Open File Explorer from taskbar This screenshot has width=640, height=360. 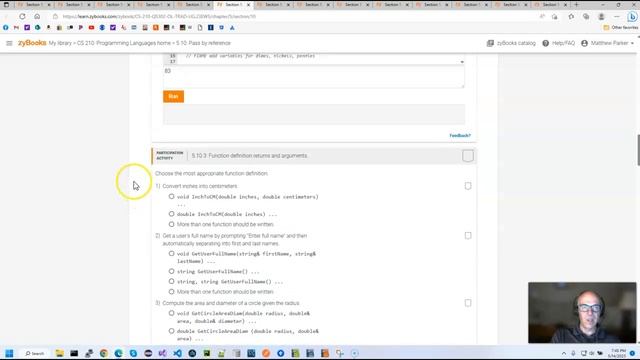(60, 353)
